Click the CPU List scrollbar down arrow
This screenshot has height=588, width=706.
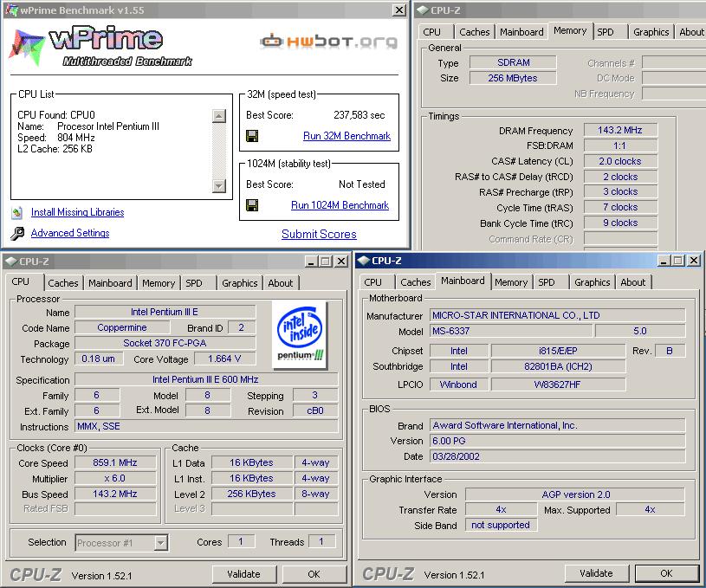coord(219,185)
